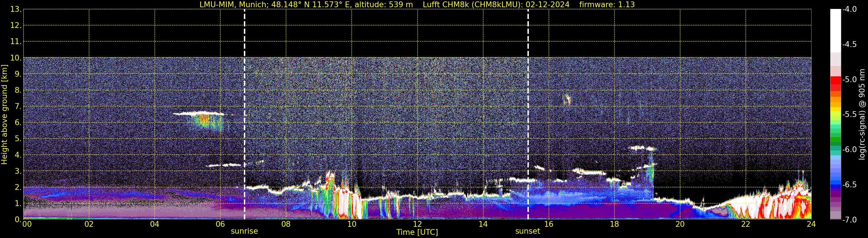Viewport: 868px width, 238px height.
Task: Click the small cloud at 7.5 km after 16 UTC
Action: pyautogui.click(x=567, y=99)
